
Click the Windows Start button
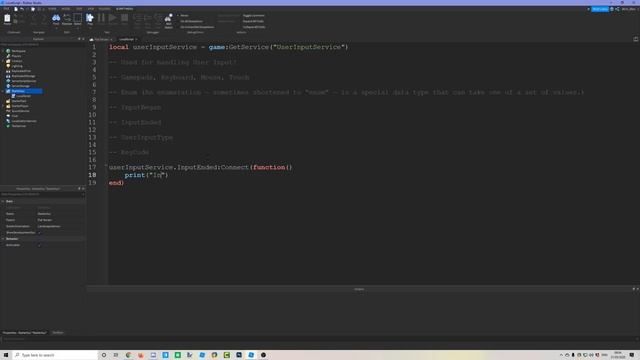coord(6,355)
